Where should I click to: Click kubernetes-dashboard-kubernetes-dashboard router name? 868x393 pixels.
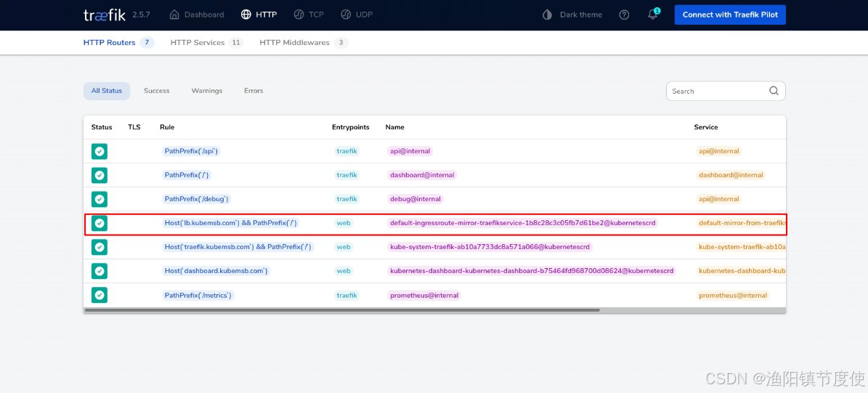coord(532,271)
